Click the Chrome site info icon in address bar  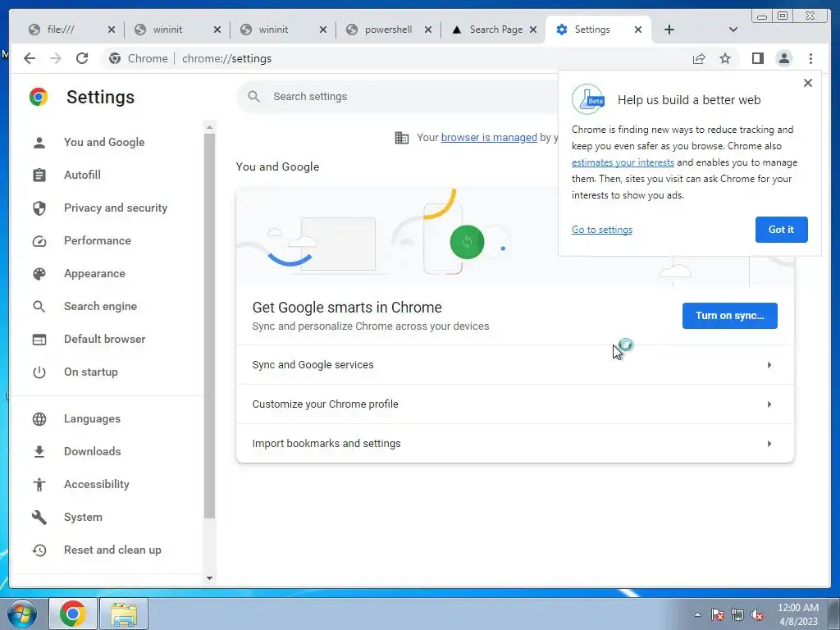pyautogui.click(x=115, y=58)
